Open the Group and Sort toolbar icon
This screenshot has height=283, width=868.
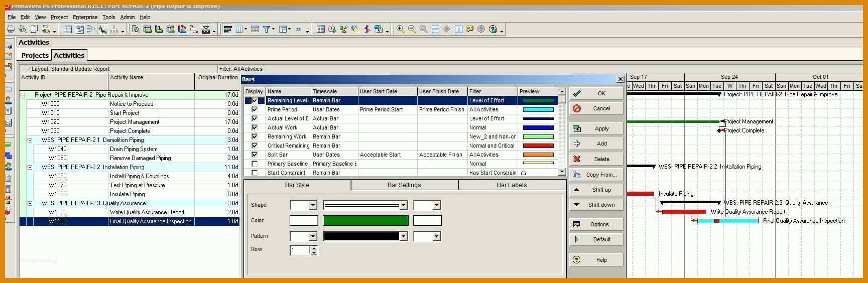click(282, 29)
